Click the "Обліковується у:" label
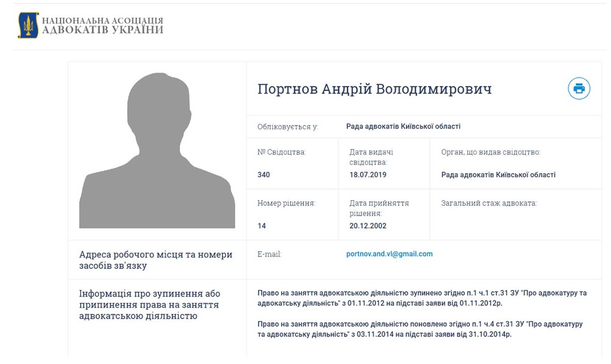The width and height of the screenshot is (611, 364). pos(287,127)
